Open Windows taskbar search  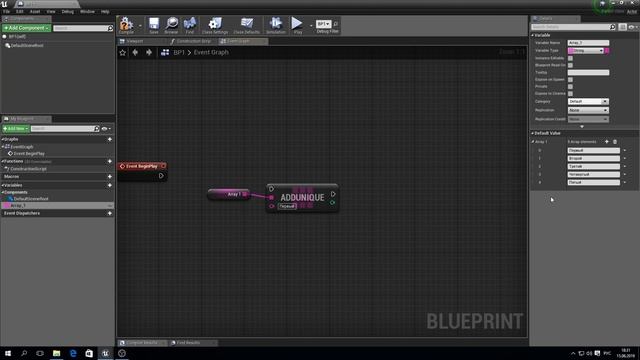pyautogui.click(x=24, y=353)
